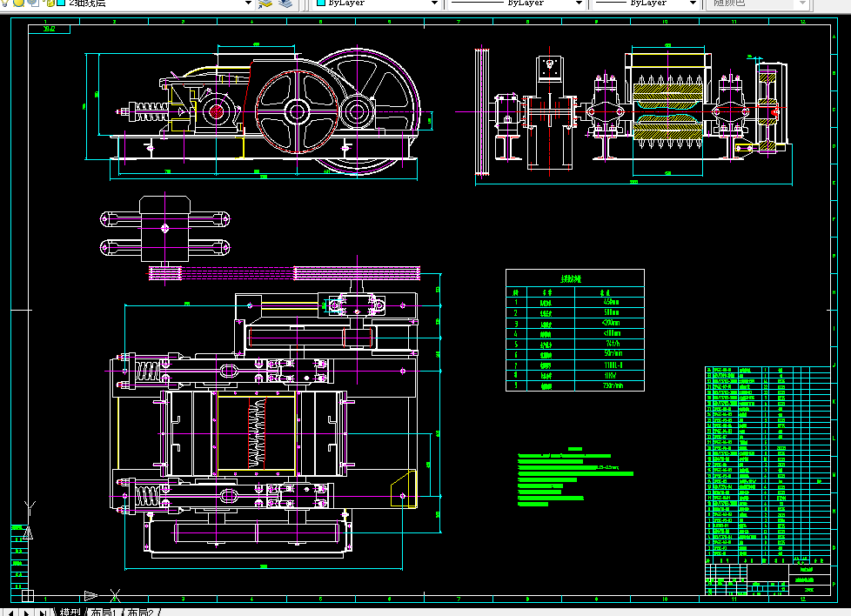
Task: Switch to the 布局2 tab
Action: 140,612
